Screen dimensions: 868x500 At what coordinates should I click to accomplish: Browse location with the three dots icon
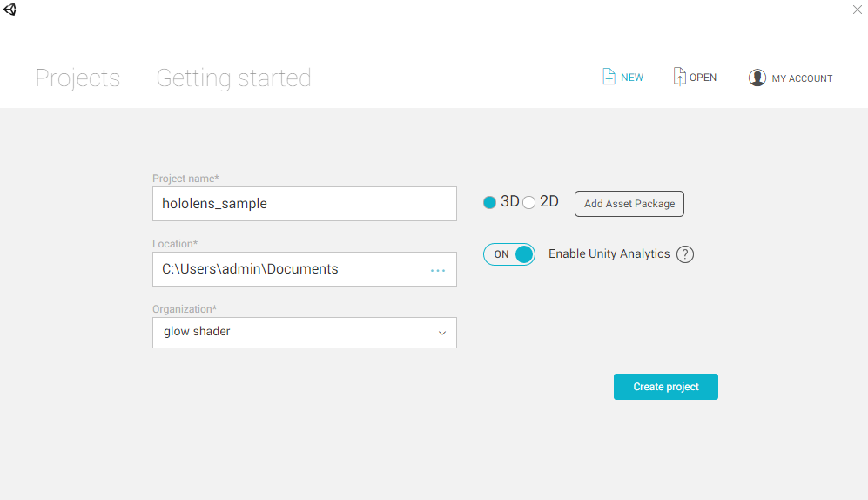[x=438, y=270]
